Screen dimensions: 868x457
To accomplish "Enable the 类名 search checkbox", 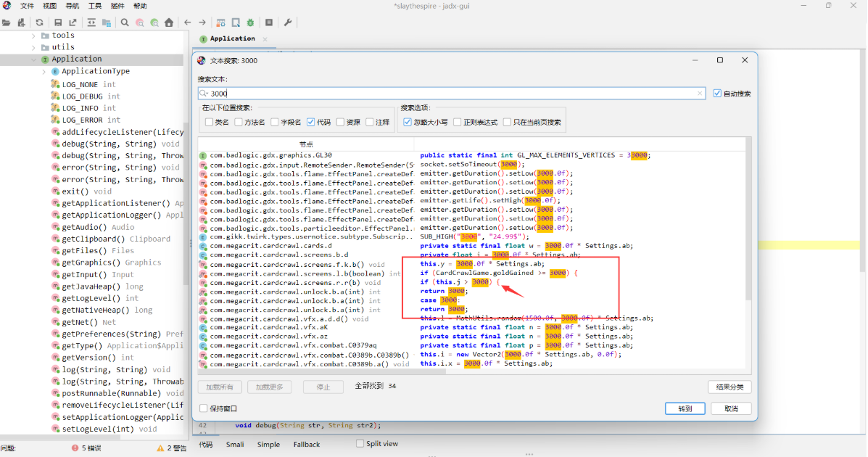I will coord(209,123).
